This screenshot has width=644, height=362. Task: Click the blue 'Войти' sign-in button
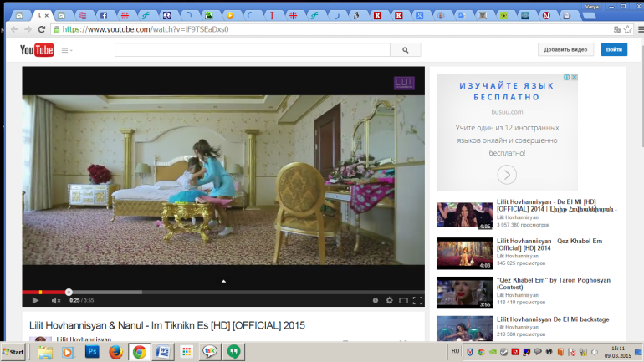pos(614,49)
